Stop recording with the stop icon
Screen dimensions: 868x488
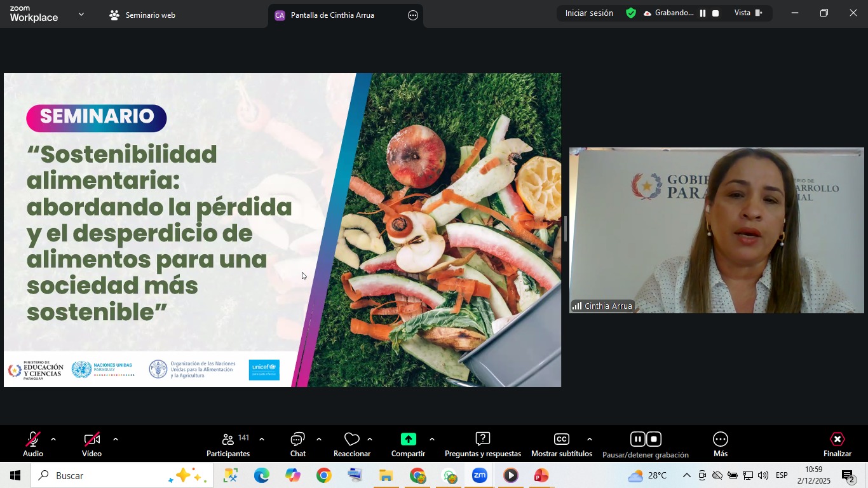click(653, 438)
